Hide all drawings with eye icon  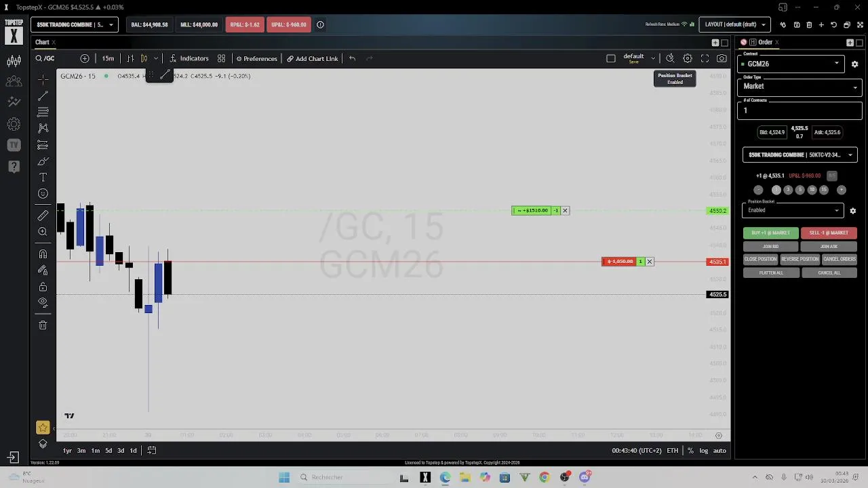[x=43, y=302]
